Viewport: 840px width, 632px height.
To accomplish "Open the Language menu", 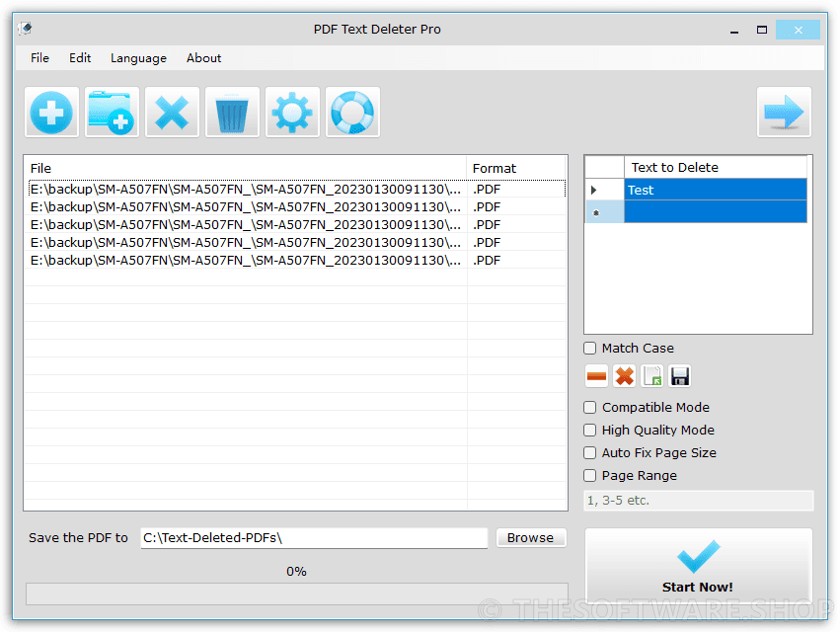I will click(138, 58).
